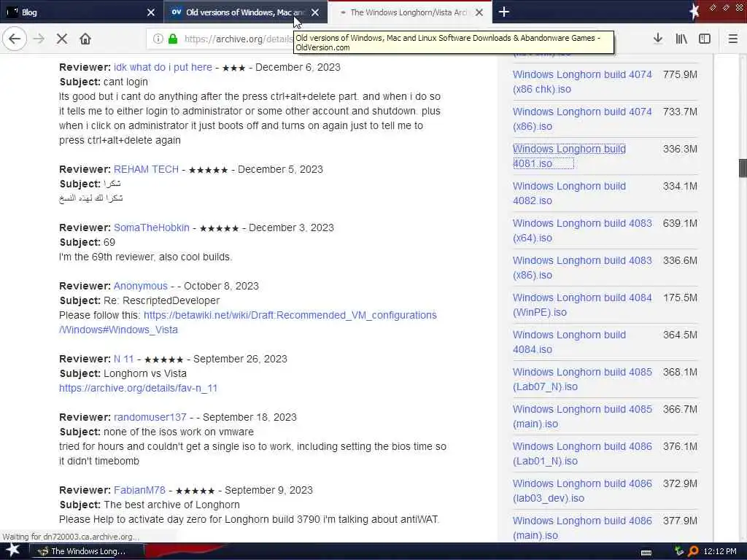Download Longhorn build 4084 (WinPE).iso
This screenshot has width=747, height=560.
click(x=582, y=304)
